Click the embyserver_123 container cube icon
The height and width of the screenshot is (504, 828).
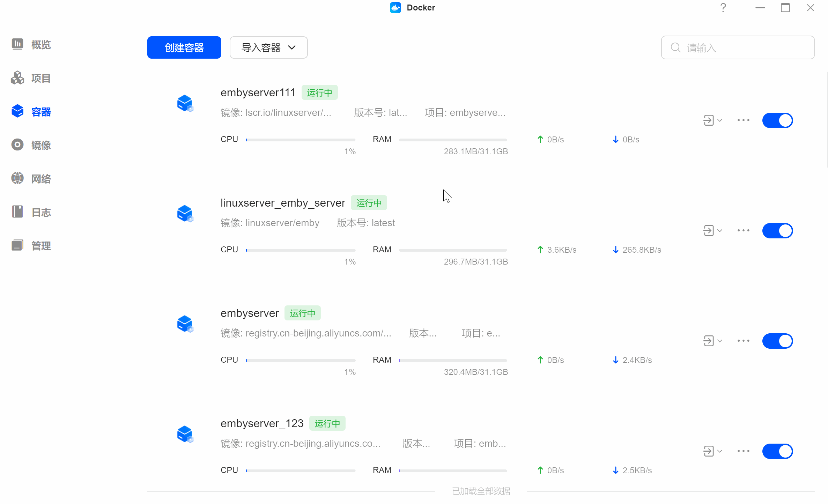(x=185, y=434)
